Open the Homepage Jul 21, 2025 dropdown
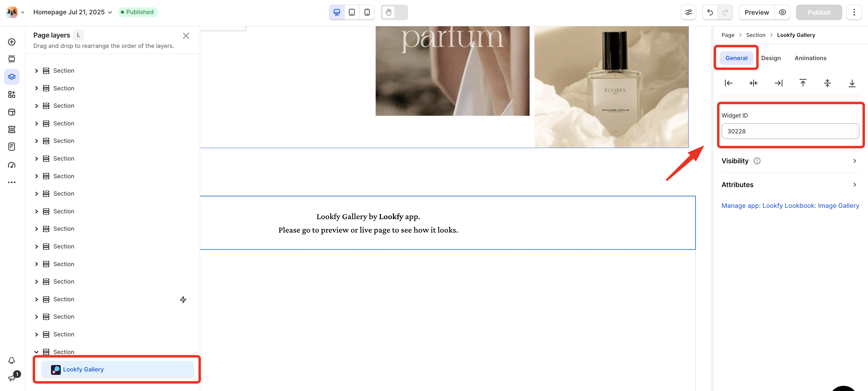This screenshot has width=868, height=391. click(x=72, y=12)
